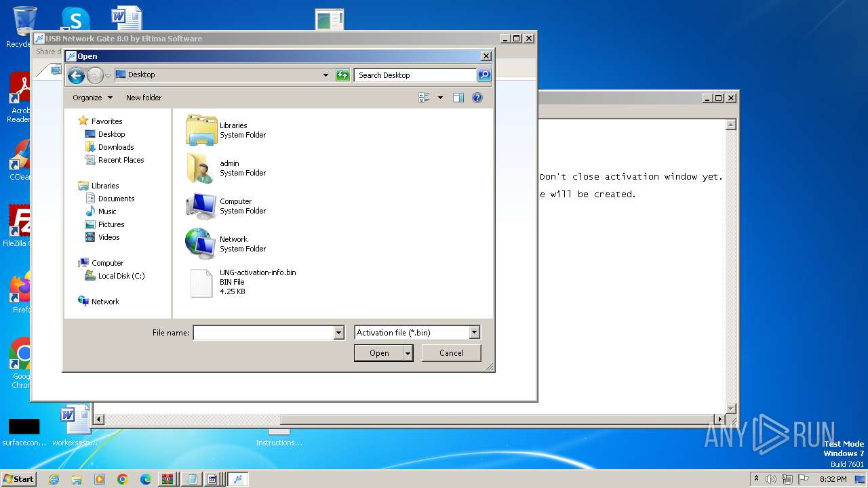Open the Organize menu
Image resolution: width=868 pixels, height=488 pixels.
93,98
